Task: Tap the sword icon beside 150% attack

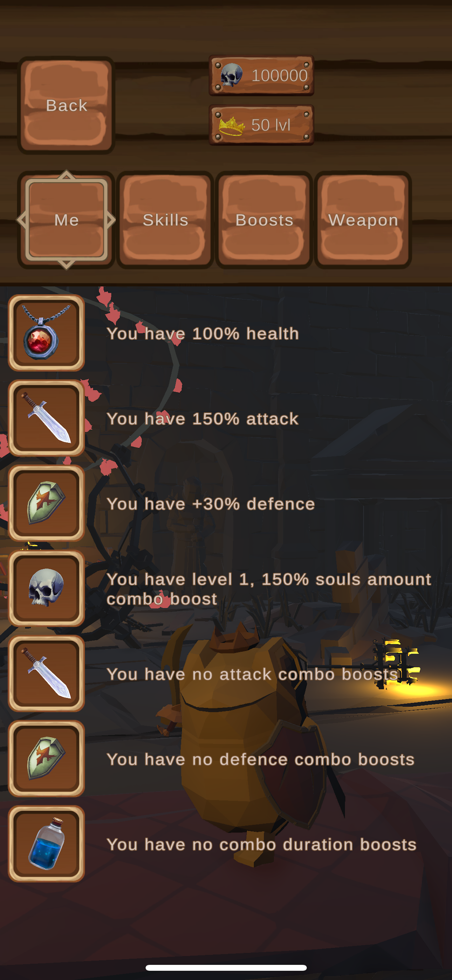Action: pos(46,418)
